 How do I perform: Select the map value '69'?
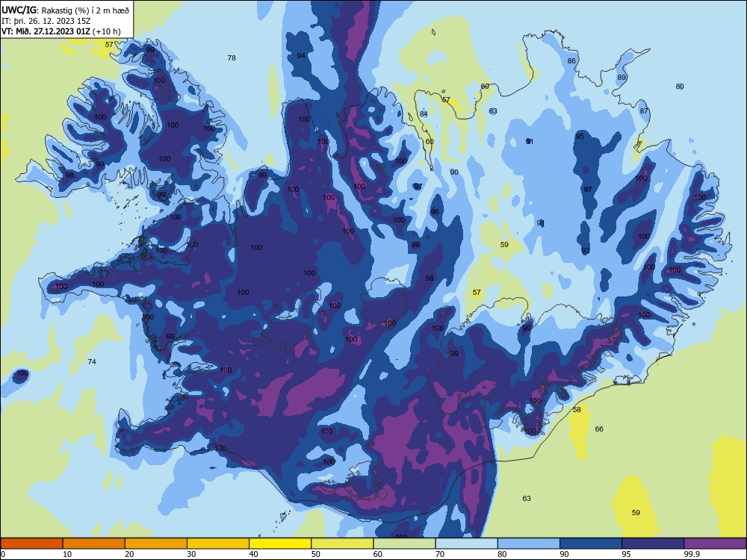pos(485,86)
